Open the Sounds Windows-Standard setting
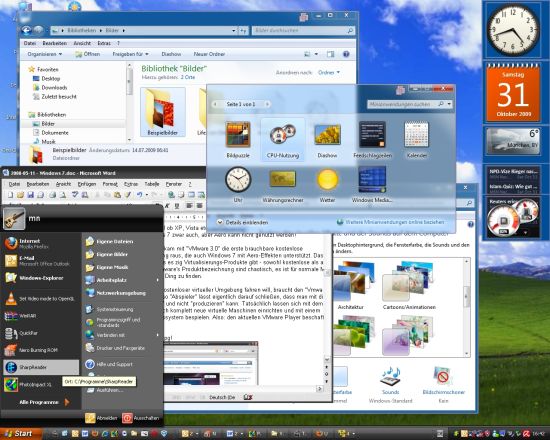Screen dimensions: 550x440 point(390,384)
